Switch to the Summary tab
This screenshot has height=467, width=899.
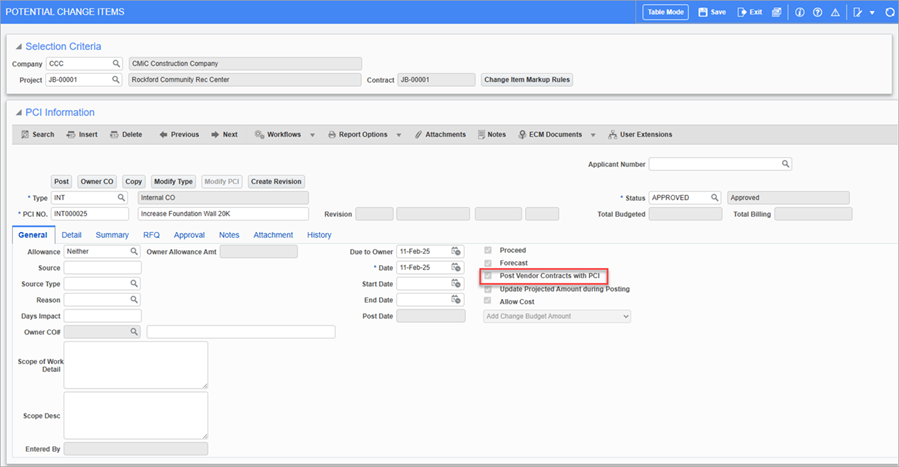(x=112, y=235)
